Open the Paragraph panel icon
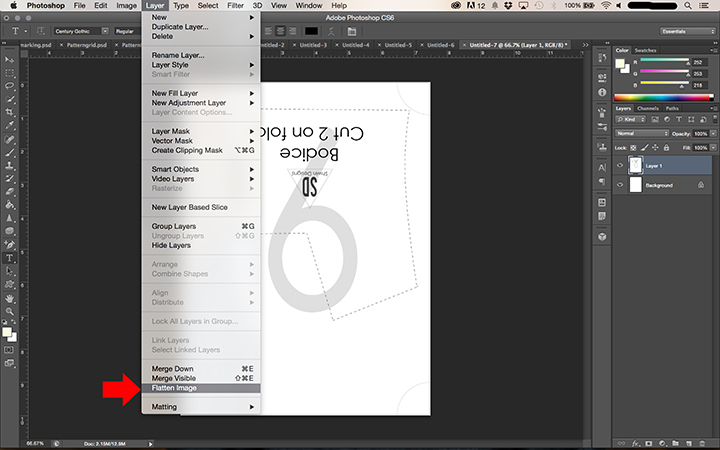Viewport: 720px width, 450px height. tap(602, 182)
